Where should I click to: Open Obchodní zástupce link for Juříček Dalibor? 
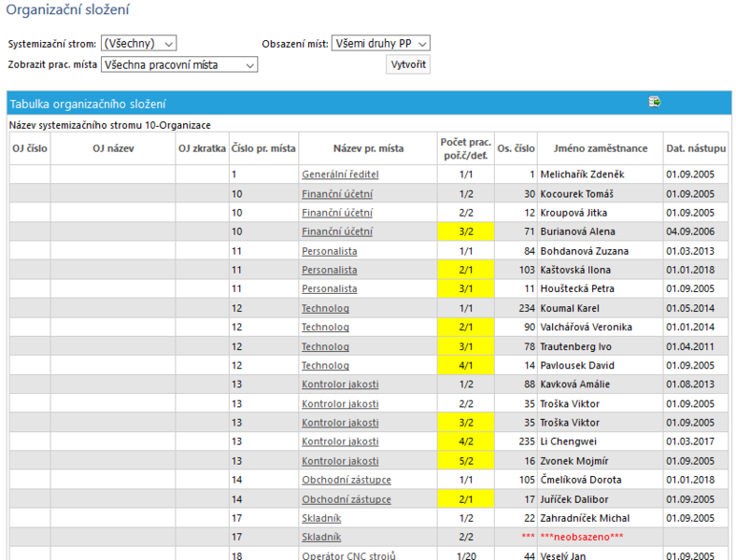(x=346, y=499)
